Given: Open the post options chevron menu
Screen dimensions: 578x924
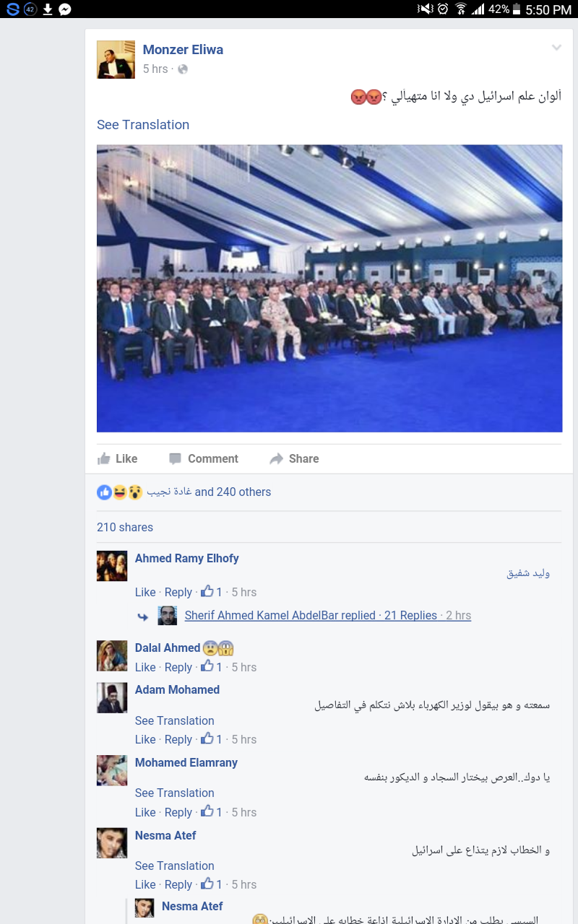Looking at the screenshot, I should click(x=556, y=48).
